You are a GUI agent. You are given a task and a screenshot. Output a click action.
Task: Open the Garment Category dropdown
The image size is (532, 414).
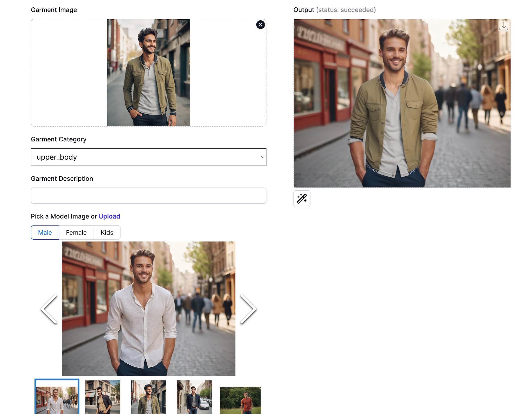click(148, 157)
